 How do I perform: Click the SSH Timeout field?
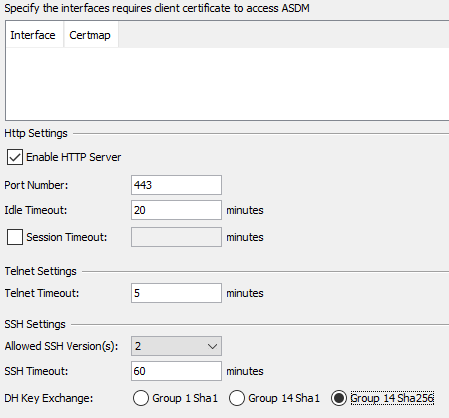click(x=176, y=371)
